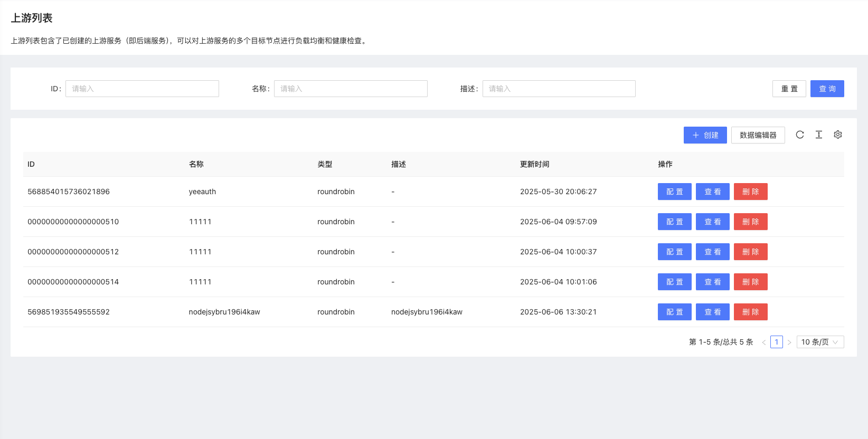
Task: Go to next page arrow
Action: click(789, 342)
